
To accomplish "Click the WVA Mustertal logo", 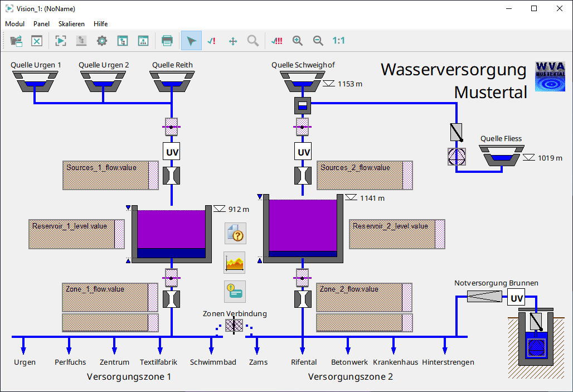I will point(549,76).
